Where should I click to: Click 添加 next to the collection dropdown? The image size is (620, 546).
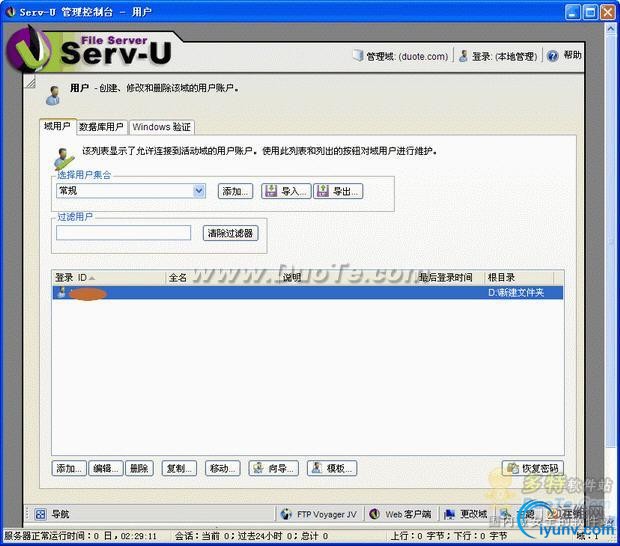[x=235, y=191]
